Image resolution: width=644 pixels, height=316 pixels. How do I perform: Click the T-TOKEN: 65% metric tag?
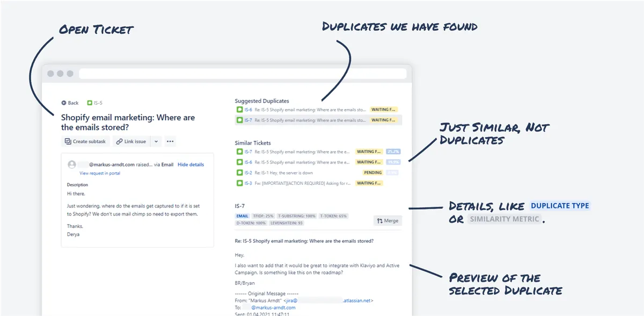click(333, 216)
